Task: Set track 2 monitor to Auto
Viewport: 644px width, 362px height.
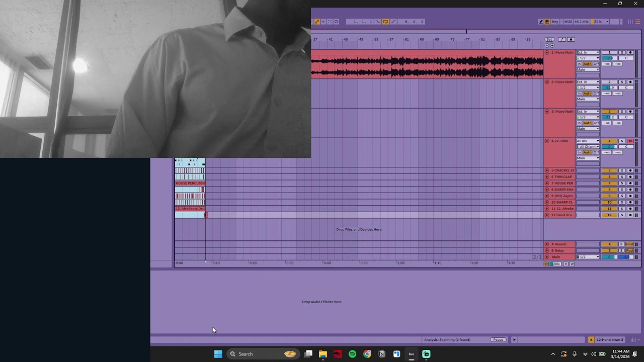Action: point(588,94)
